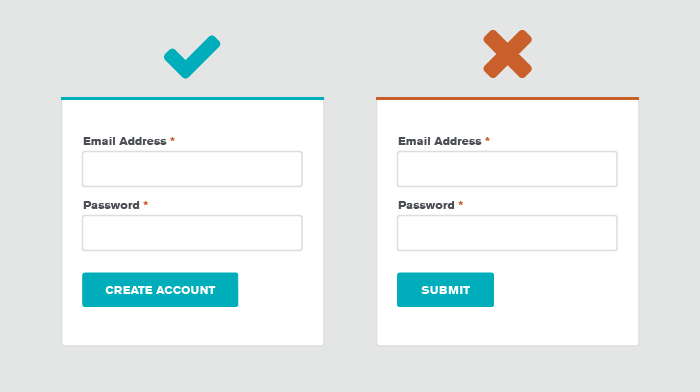Click white card space beneath Submit button

click(x=508, y=326)
